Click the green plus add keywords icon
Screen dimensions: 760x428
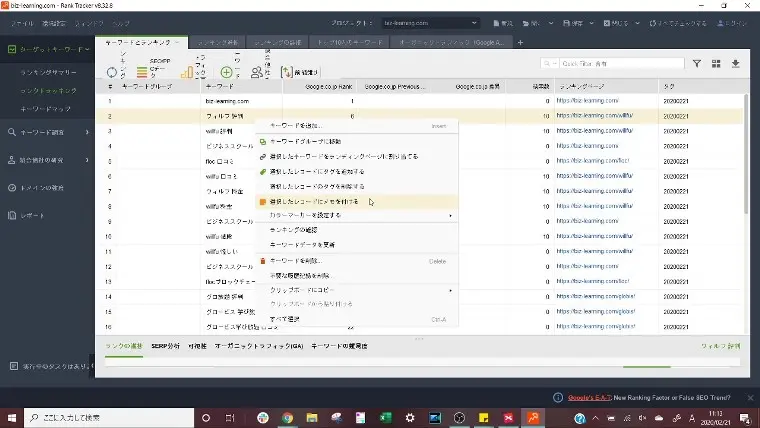click(x=227, y=71)
